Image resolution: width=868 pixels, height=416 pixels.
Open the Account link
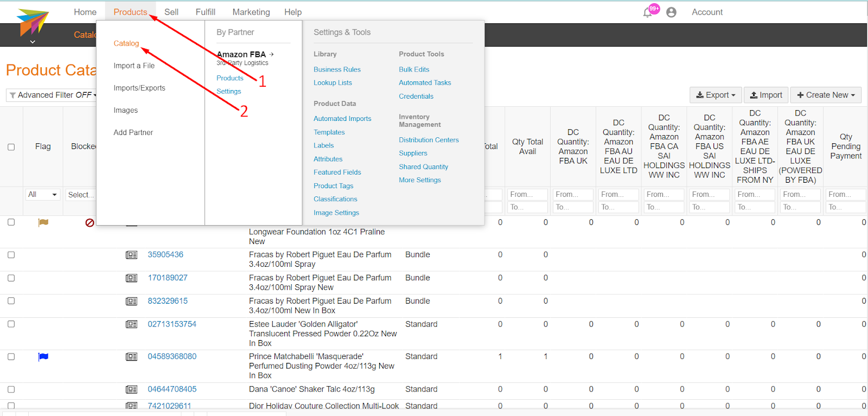click(x=707, y=12)
